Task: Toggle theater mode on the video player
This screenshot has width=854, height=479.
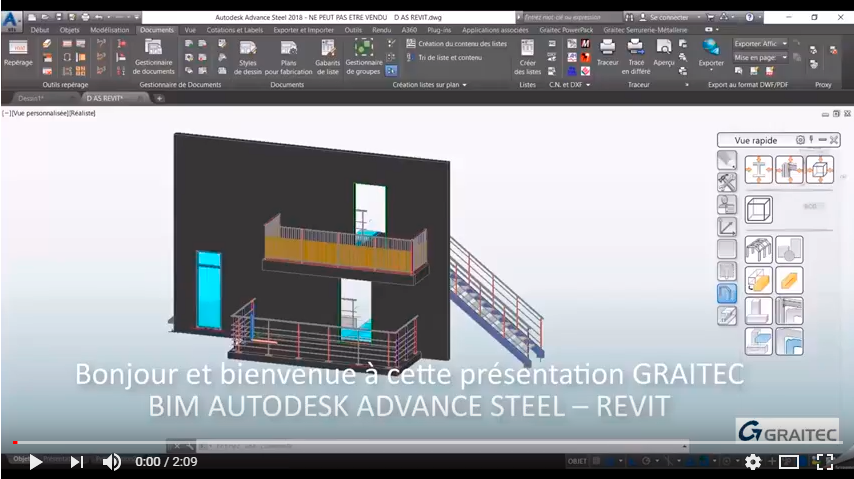Action: (x=789, y=462)
